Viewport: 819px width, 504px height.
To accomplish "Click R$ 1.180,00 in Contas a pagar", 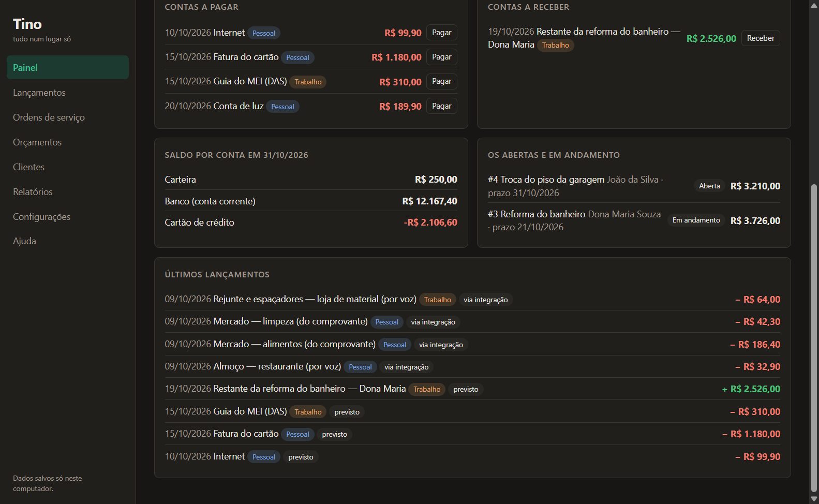I will (396, 57).
